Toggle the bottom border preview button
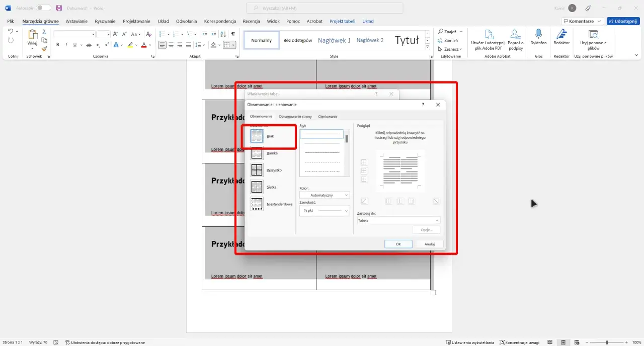This screenshot has height=346, width=644. (364, 179)
